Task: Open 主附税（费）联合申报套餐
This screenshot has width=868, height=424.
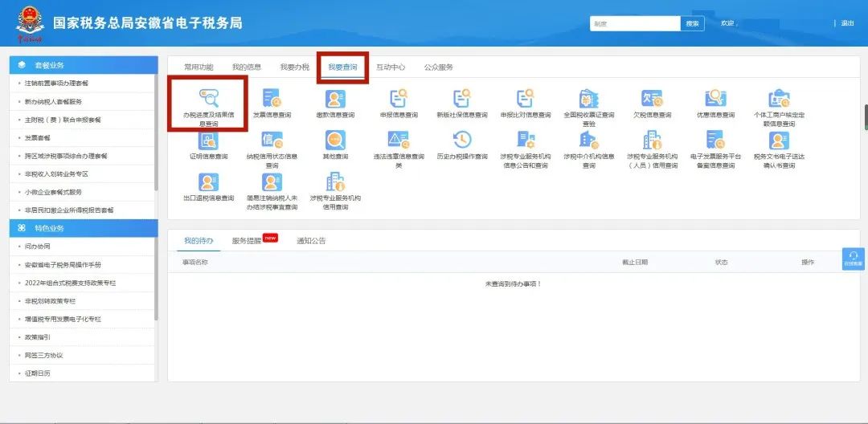Action: [x=63, y=120]
